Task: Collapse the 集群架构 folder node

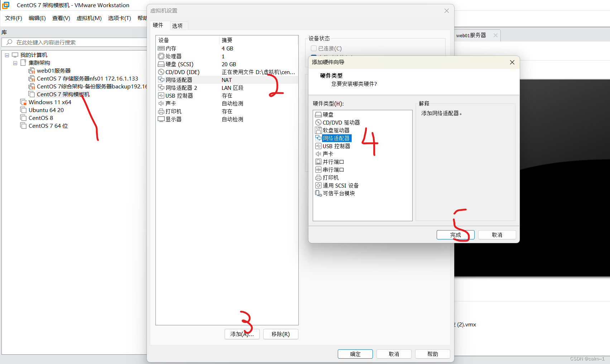Action: (x=15, y=63)
